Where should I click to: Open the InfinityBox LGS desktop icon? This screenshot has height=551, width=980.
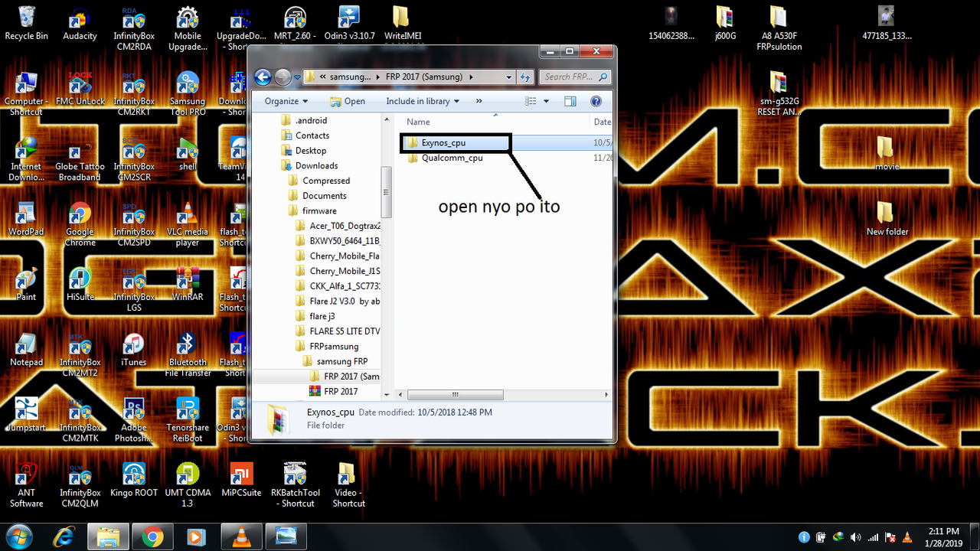click(x=134, y=290)
